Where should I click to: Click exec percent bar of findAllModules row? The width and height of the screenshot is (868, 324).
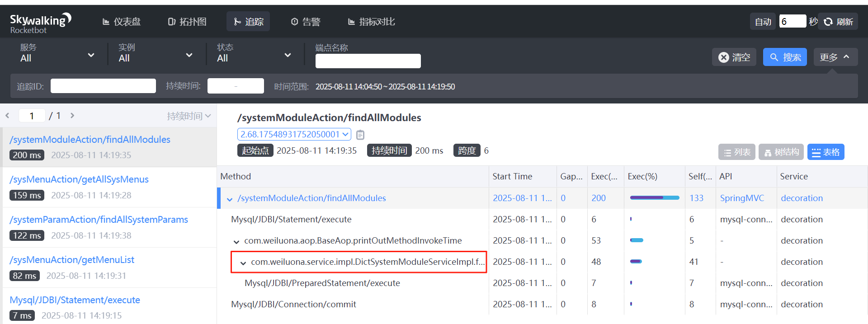point(655,197)
